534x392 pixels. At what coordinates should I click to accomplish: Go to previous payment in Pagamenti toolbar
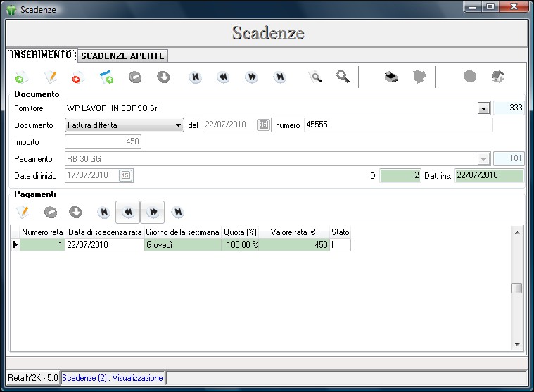point(128,212)
